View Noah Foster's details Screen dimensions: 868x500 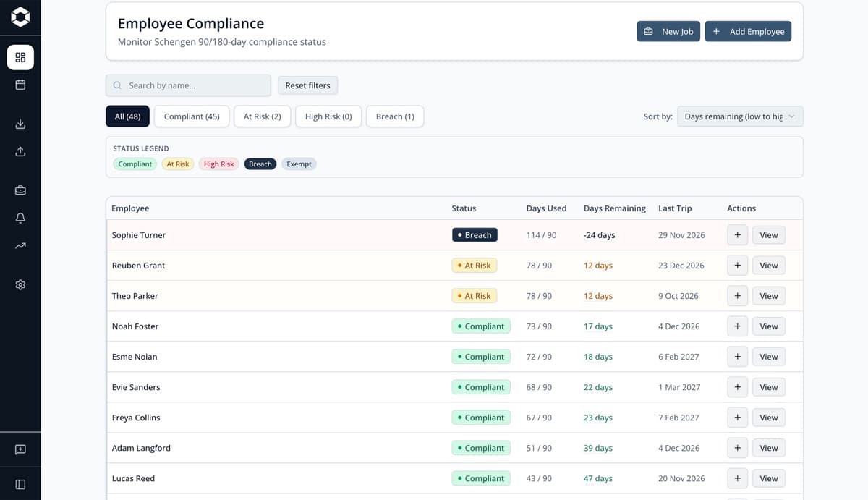click(x=769, y=326)
